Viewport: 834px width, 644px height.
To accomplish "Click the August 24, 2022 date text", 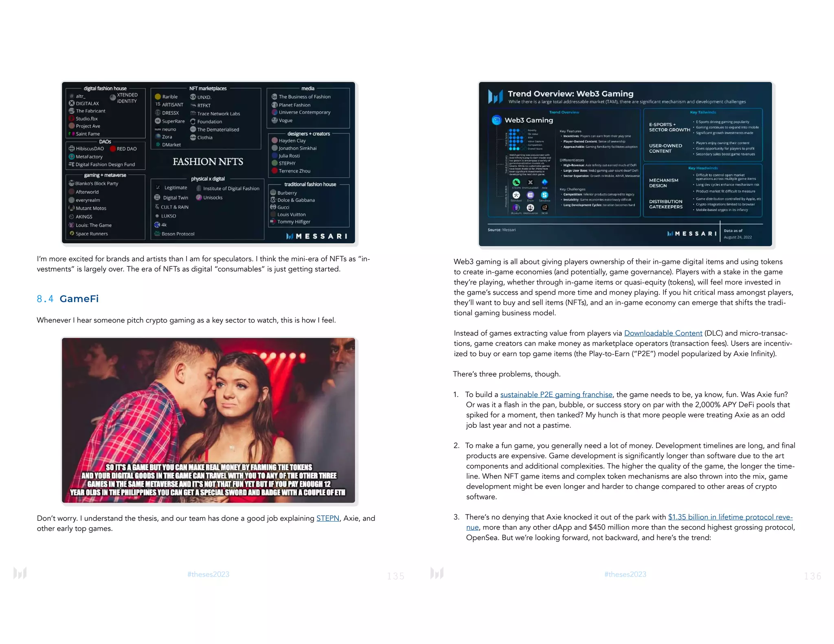I will click(x=738, y=237).
